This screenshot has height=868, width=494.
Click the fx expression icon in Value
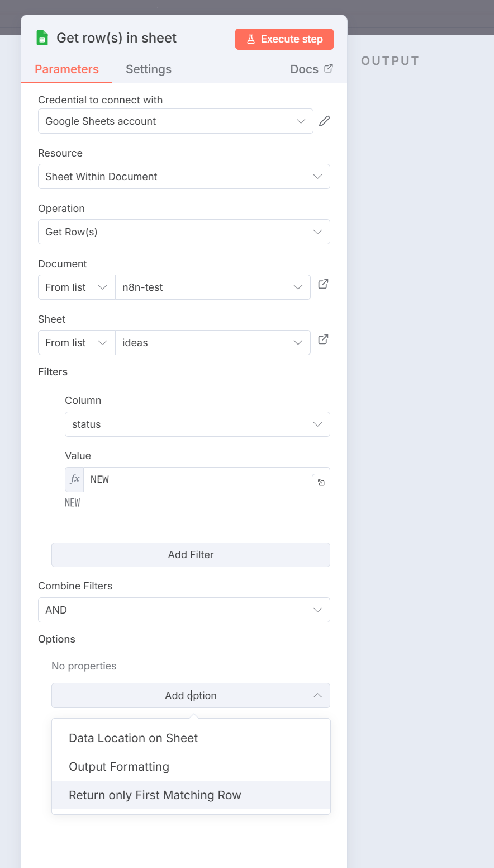[75, 479]
